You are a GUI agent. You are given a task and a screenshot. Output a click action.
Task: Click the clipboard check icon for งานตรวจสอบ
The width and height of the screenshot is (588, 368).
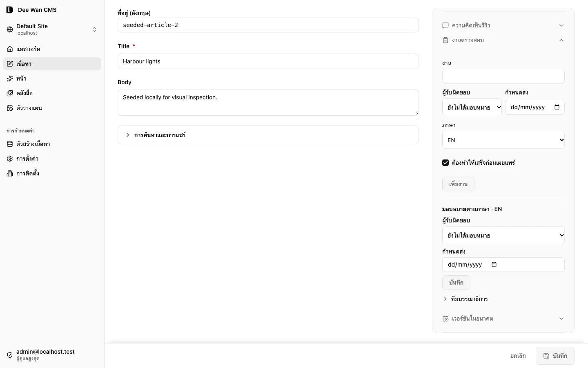click(x=445, y=40)
